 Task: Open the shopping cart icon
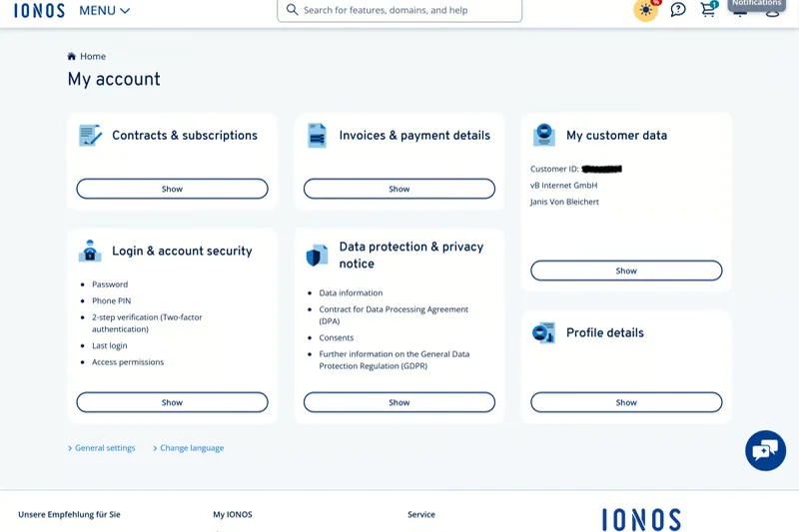click(x=708, y=9)
